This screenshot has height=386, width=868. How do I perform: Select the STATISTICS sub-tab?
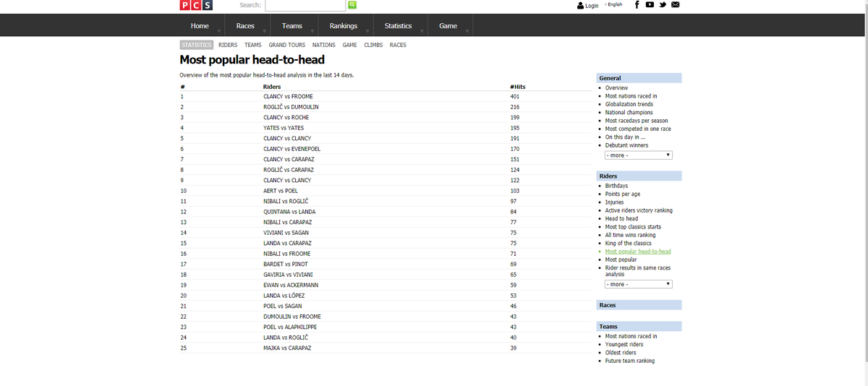[196, 45]
